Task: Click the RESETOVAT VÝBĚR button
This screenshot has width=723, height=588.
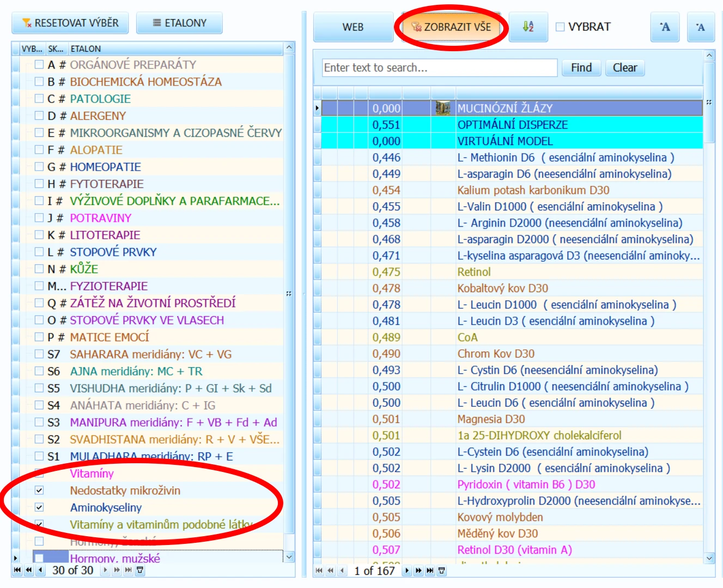Action: tap(70, 23)
